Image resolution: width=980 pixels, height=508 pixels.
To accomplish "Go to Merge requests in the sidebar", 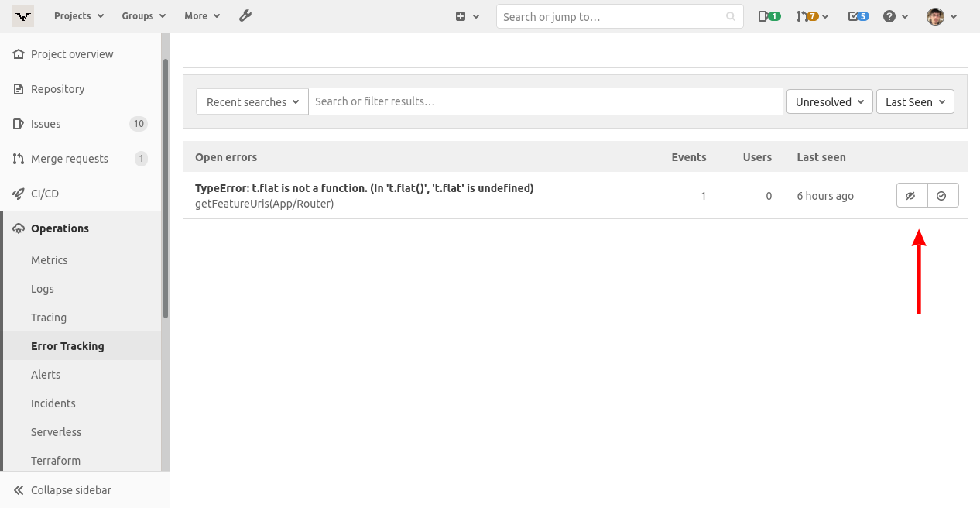I will [69, 158].
